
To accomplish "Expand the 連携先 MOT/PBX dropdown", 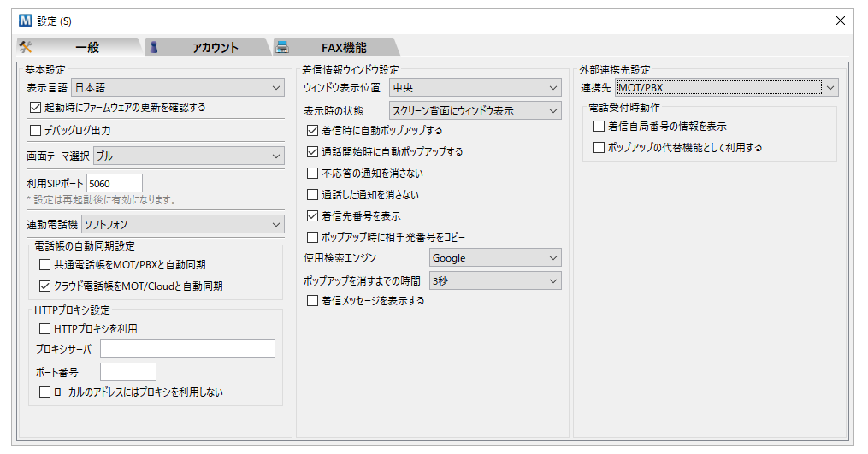I will pos(726,87).
